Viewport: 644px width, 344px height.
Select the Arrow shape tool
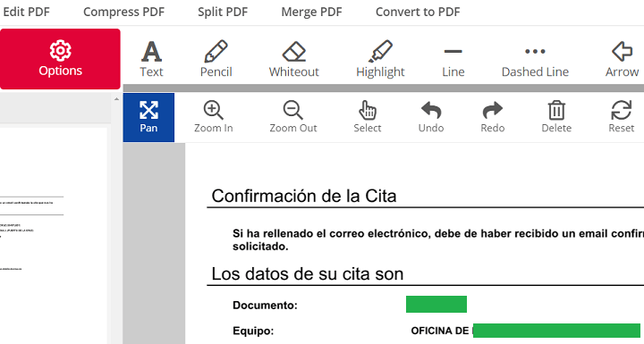622,59
